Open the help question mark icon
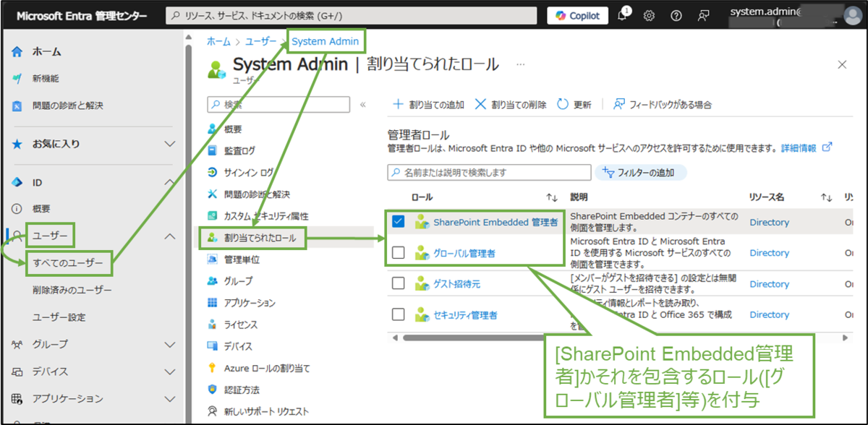868x425 pixels. coord(676,16)
